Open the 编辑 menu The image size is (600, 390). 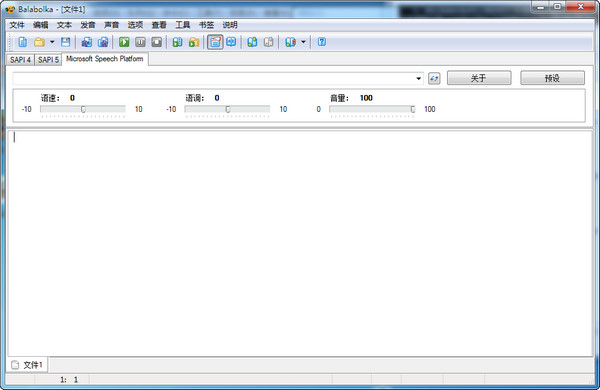tap(41, 25)
